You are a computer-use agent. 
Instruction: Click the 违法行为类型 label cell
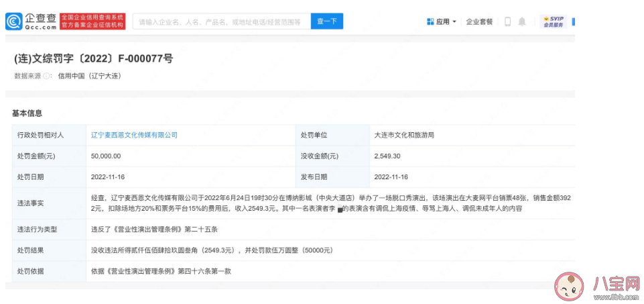[50, 230]
